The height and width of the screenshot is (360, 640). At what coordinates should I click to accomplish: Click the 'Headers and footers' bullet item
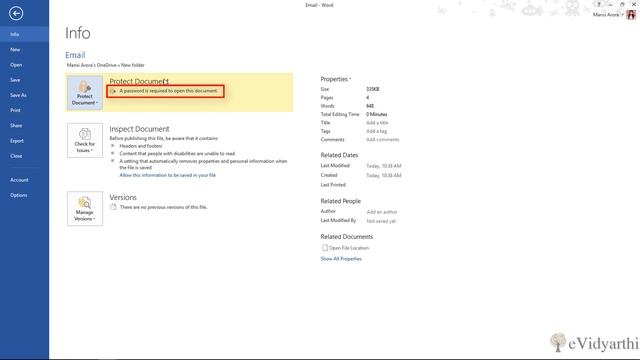pos(140,146)
